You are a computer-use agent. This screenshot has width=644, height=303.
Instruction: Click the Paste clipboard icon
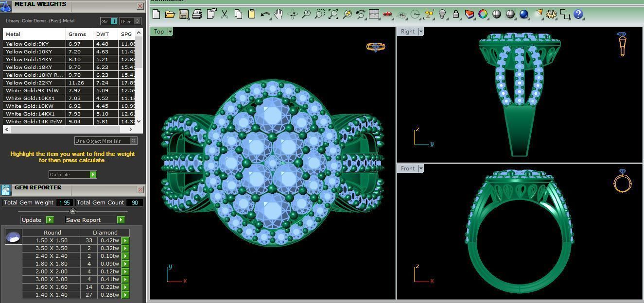(x=252, y=14)
